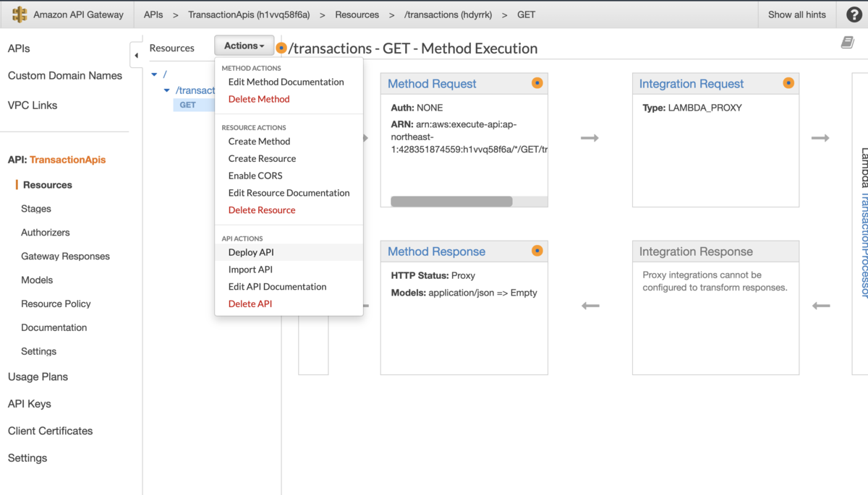
Task: Collapse the left navigation panel arrow
Action: 136,56
